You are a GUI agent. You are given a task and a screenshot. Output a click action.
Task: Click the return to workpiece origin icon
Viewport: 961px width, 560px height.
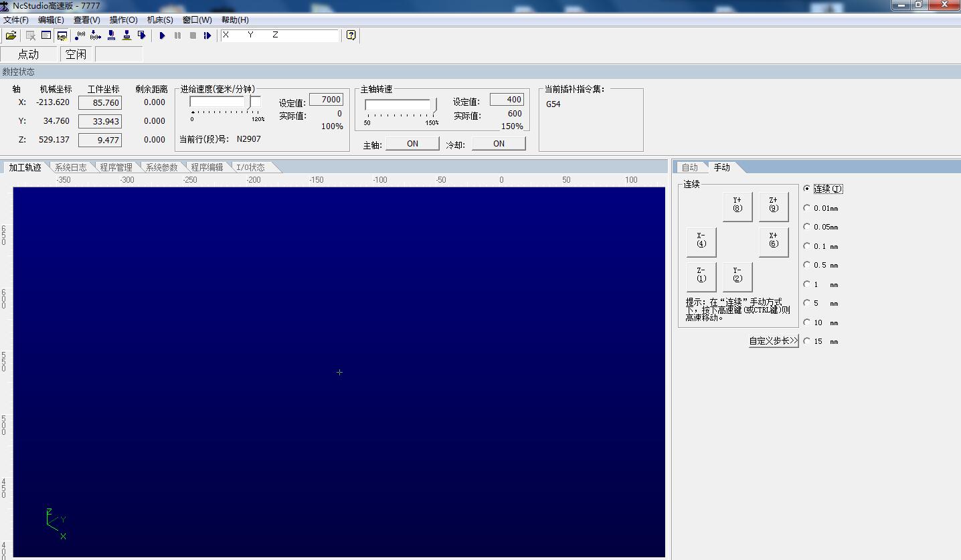click(96, 35)
